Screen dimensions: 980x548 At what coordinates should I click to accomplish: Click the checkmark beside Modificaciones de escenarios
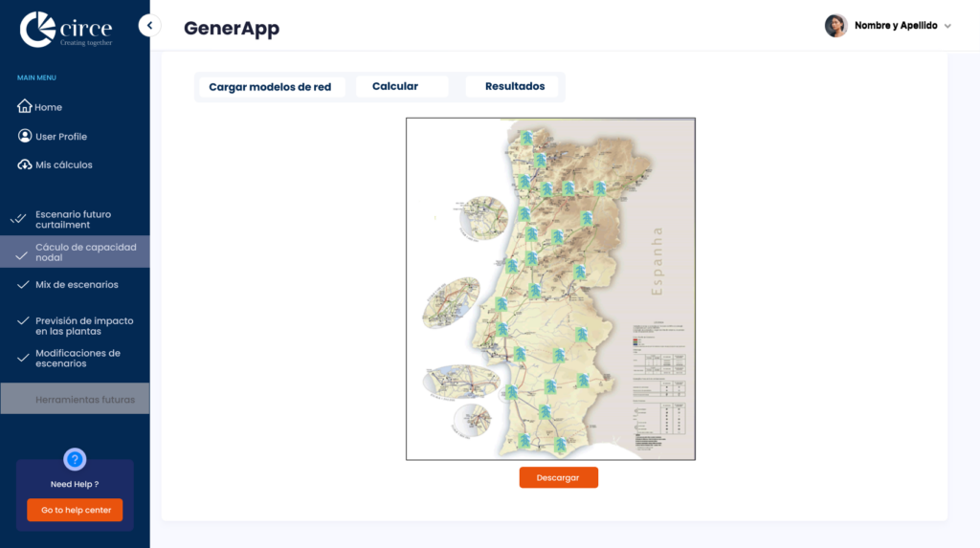24,358
